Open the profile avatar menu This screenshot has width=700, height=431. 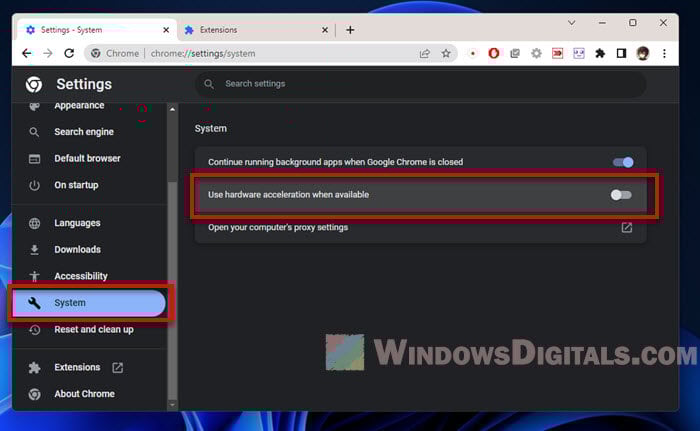pyautogui.click(x=643, y=54)
